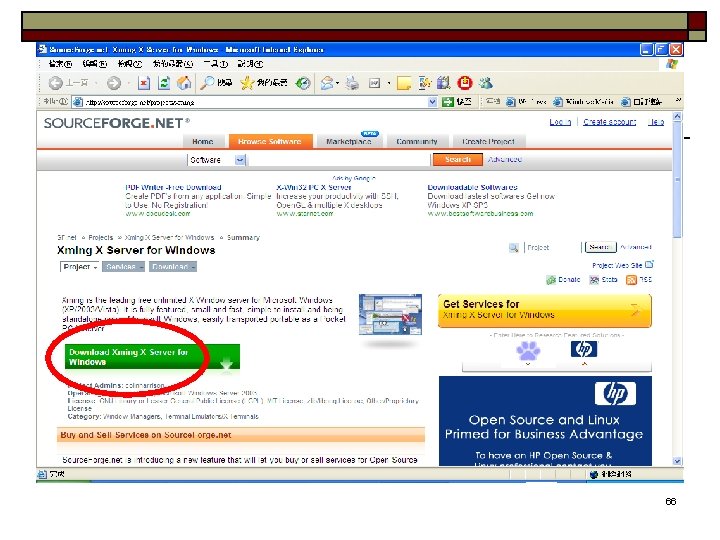Image resolution: width=720 pixels, height=540 pixels.
Task: Open Favorites via the star icon
Action: (247, 83)
